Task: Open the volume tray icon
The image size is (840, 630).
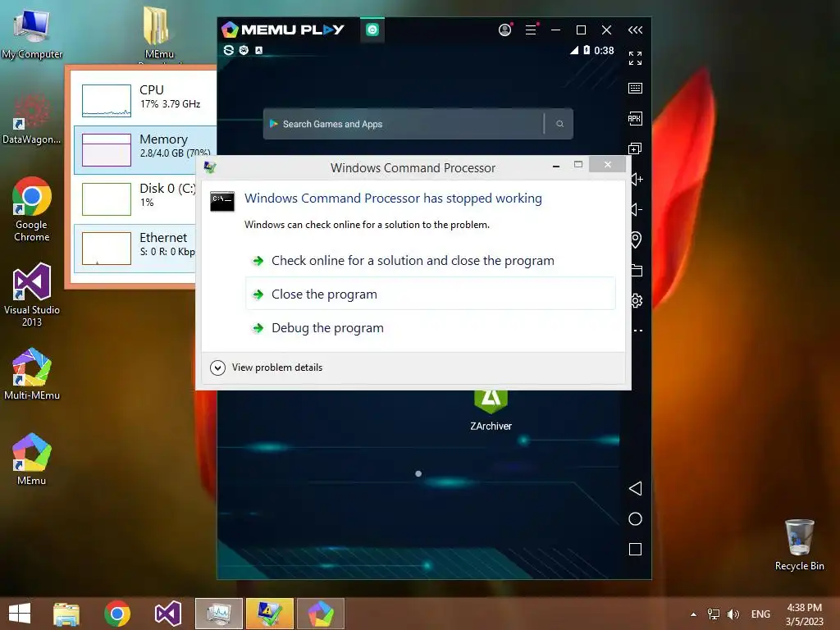Action: pyautogui.click(x=733, y=614)
